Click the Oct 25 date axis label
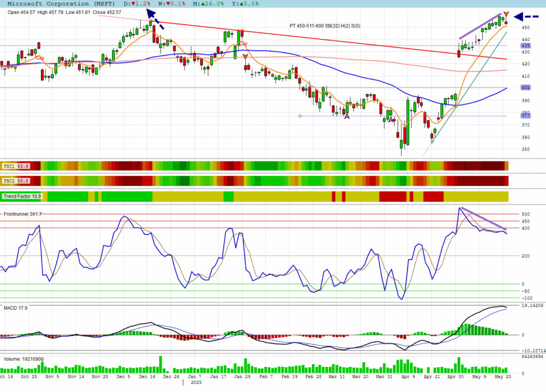The image size is (546, 392). (x=29, y=377)
